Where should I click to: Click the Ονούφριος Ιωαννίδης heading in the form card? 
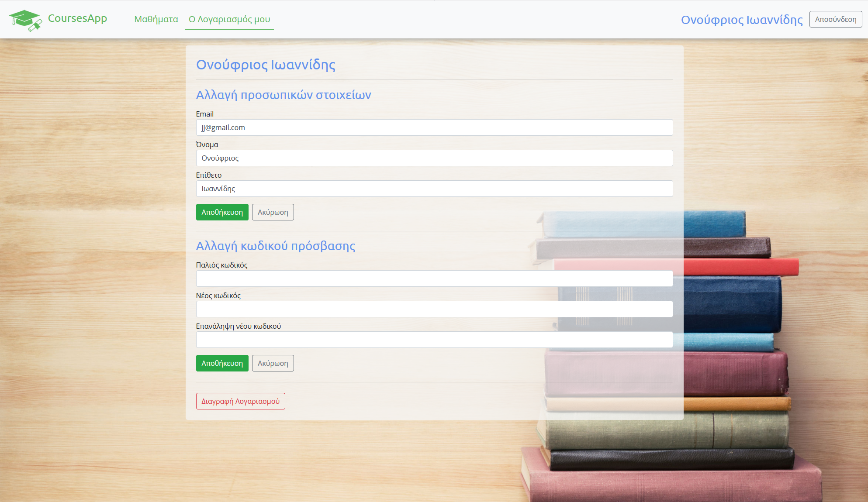[266, 65]
